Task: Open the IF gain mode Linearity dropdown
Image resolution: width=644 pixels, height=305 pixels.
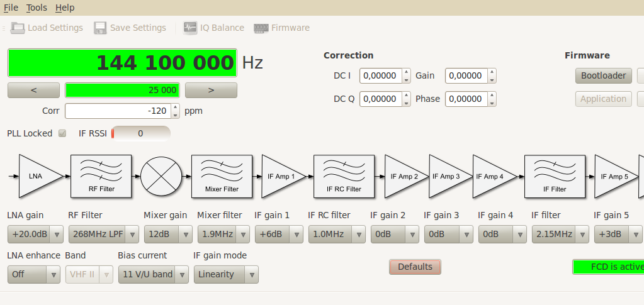Action: pos(226,274)
